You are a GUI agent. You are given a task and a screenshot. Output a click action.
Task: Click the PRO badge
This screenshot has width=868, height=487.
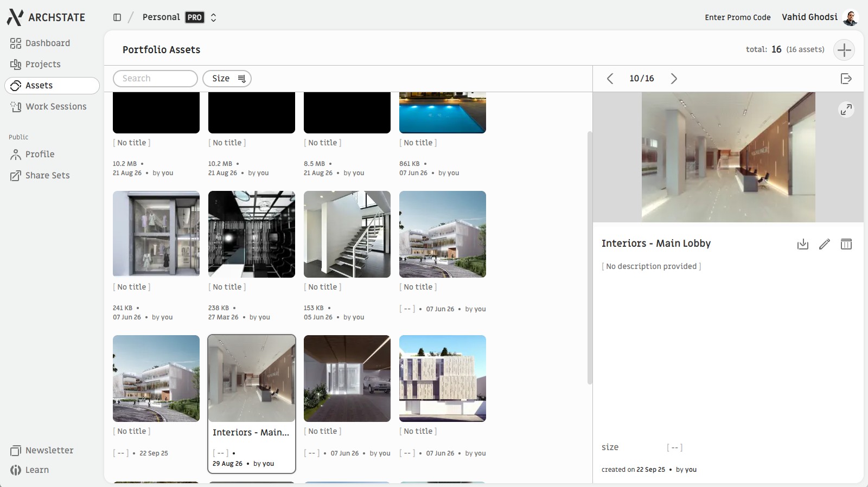(x=195, y=17)
